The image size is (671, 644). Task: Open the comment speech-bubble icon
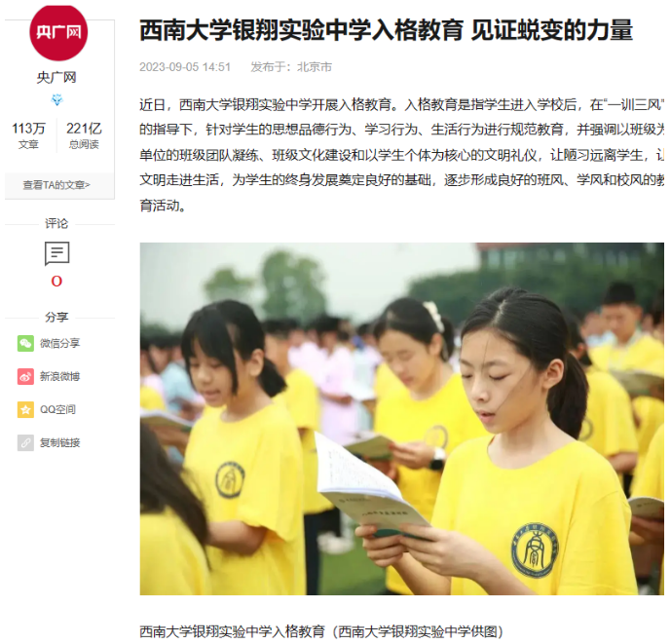pos(56,253)
